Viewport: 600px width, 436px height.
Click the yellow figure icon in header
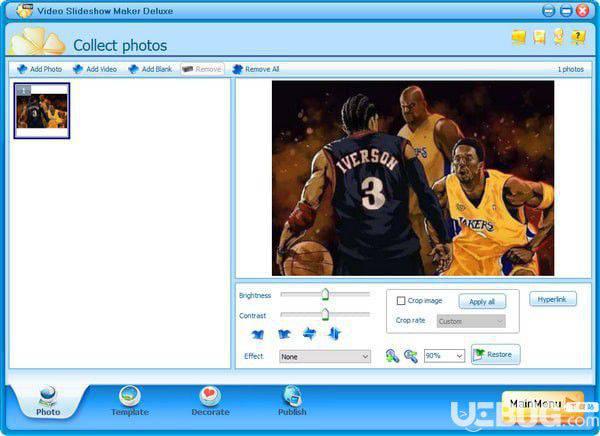click(x=559, y=38)
